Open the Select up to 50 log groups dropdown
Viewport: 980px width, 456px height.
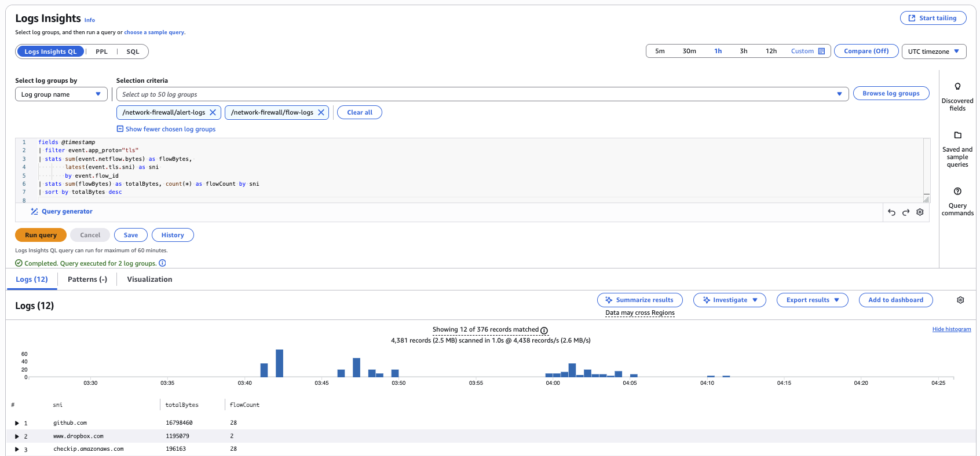[482, 94]
